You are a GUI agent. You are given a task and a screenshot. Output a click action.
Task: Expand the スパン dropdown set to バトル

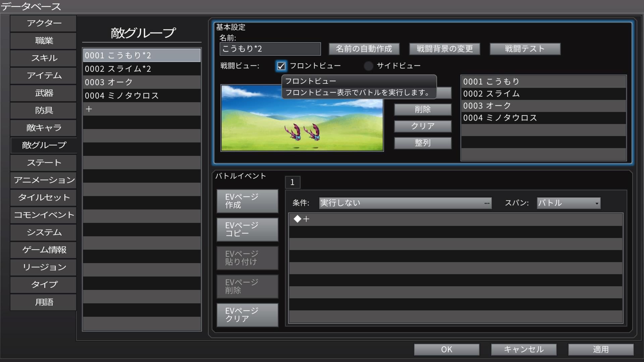569,203
